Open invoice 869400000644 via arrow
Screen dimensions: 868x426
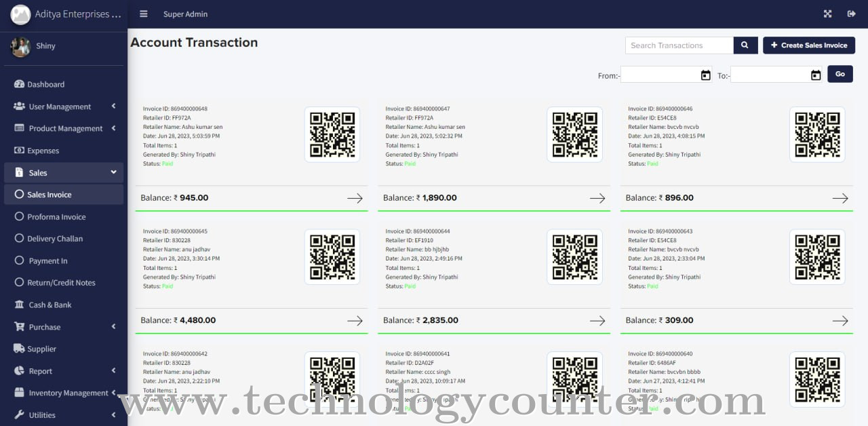[x=597, y=321]
